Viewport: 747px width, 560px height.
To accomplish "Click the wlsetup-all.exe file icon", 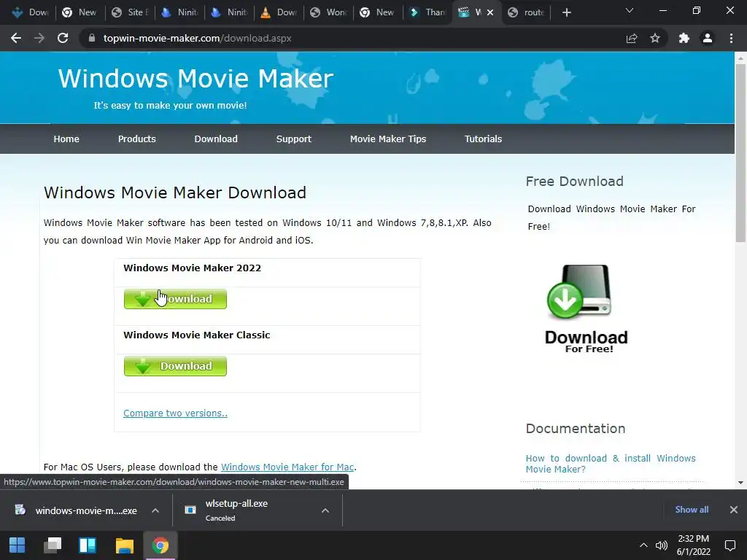I will click(190, 510).
